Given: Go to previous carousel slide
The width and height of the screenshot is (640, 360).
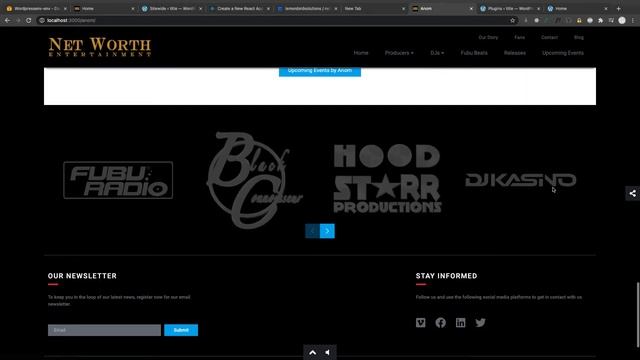Looking at the screenshot, I should (x=313, y=231).
